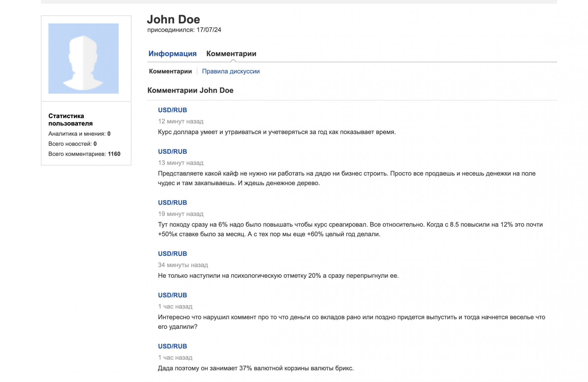Screen dimensions: 588x382
Task: Click the 'Всего комментариев: 1160' statistic
Action: click(x=84, y=154)
